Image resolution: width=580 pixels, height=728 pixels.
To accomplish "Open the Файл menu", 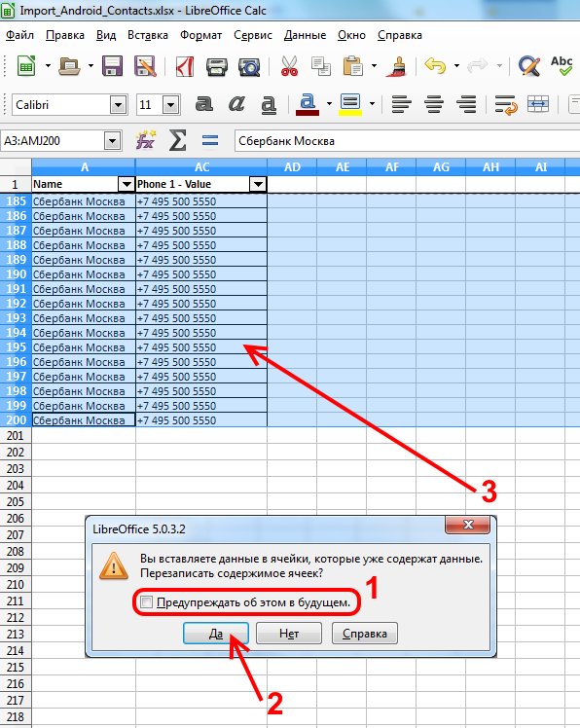I will pyautogui.click(x=20, y=35).
